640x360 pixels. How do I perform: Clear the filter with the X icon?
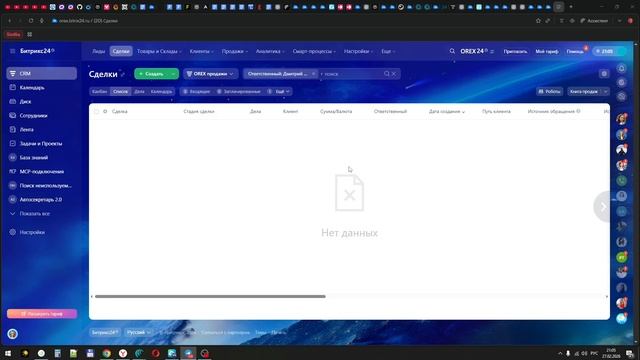[394, 74]
